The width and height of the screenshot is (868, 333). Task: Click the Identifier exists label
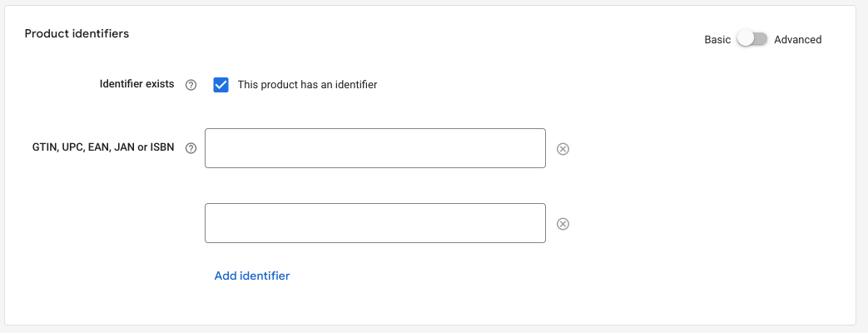point(136,84)
